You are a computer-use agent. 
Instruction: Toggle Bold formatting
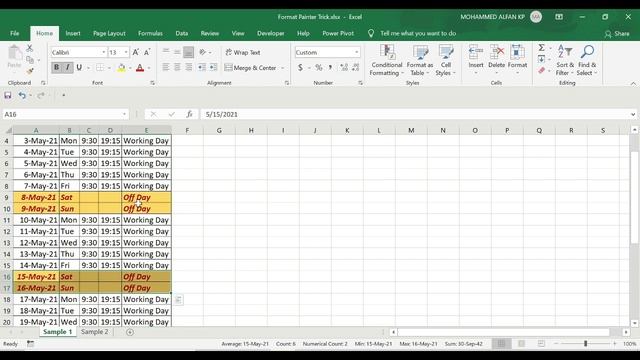(x=56, y=67)
